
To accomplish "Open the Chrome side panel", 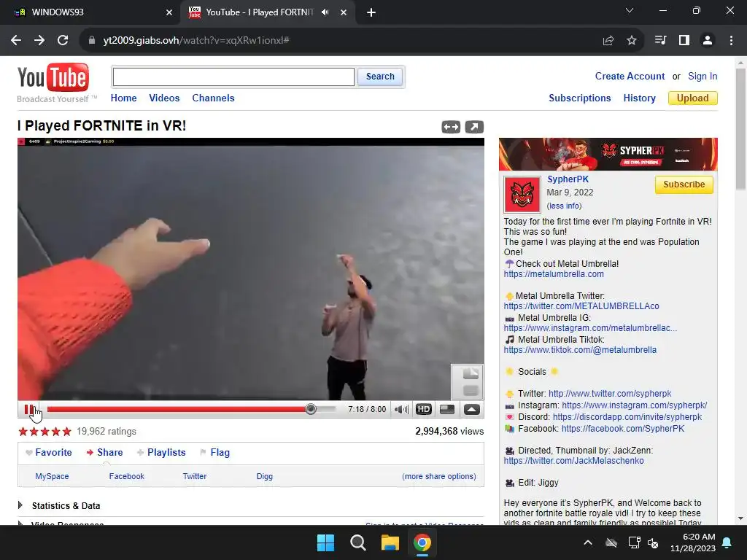I will click(x=684, y=41).
